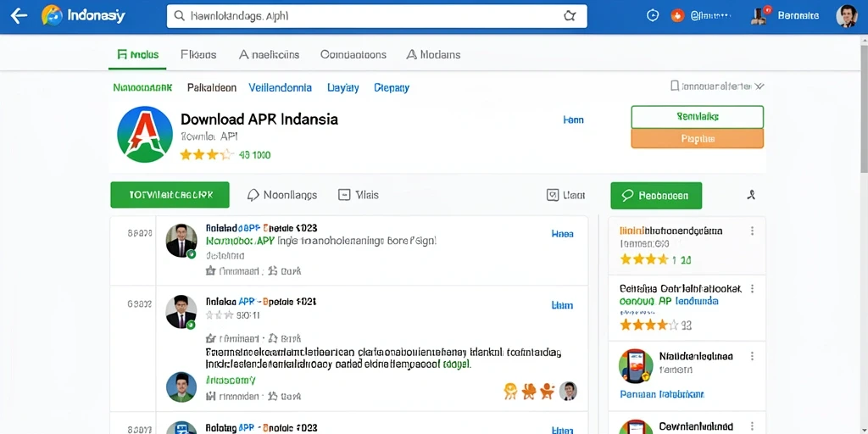Open the round profile photo at top right

(x=847, y=16)
